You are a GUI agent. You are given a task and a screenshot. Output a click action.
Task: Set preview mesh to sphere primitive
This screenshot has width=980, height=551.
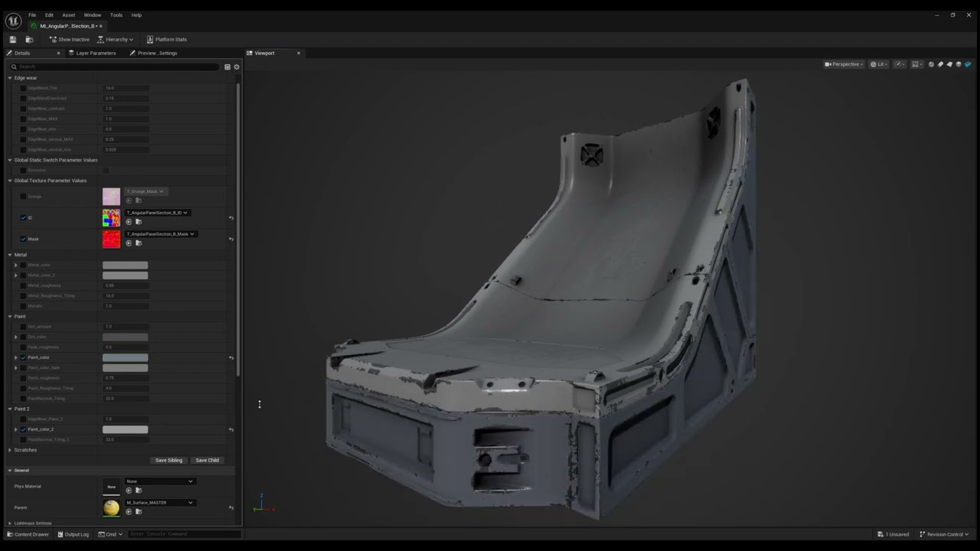931,64
